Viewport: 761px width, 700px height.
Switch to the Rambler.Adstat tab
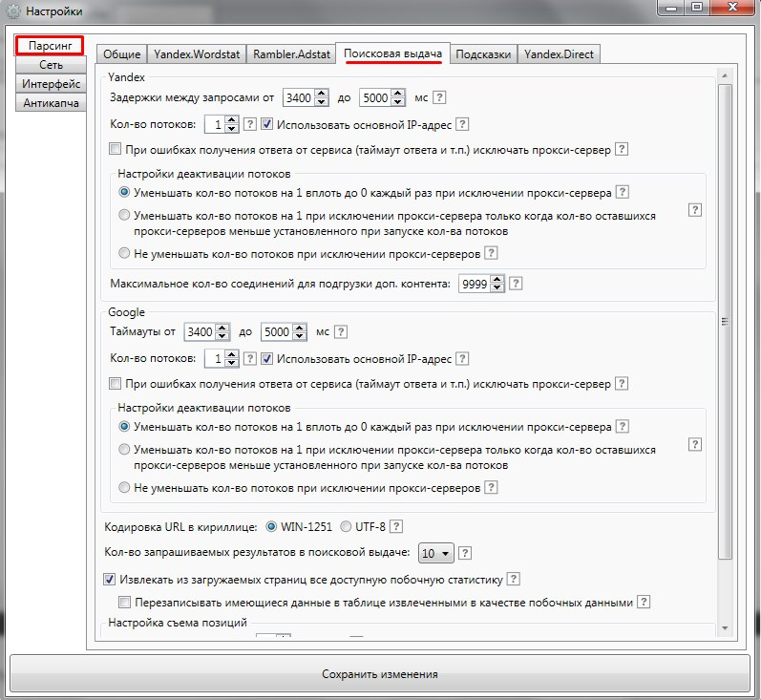[291, 53]
